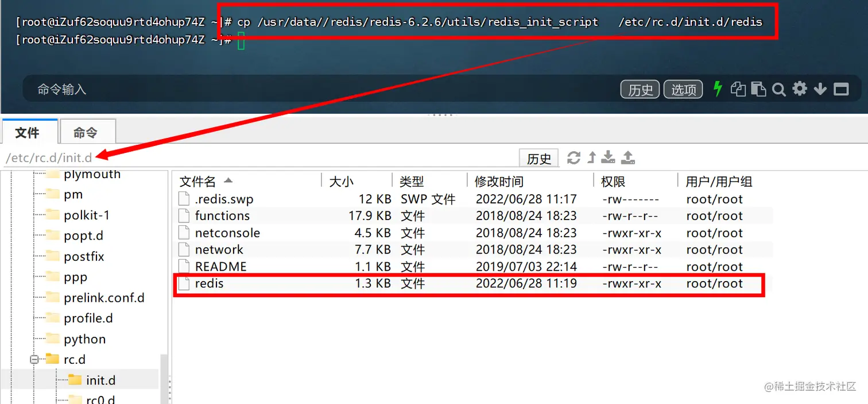Open 选项 in command bar

683,90
